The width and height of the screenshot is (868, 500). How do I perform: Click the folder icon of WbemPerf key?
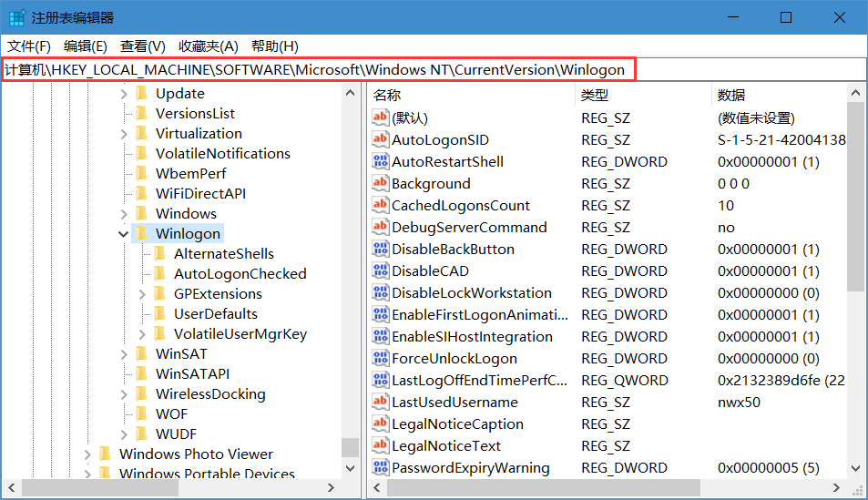[x=142, y=173]
